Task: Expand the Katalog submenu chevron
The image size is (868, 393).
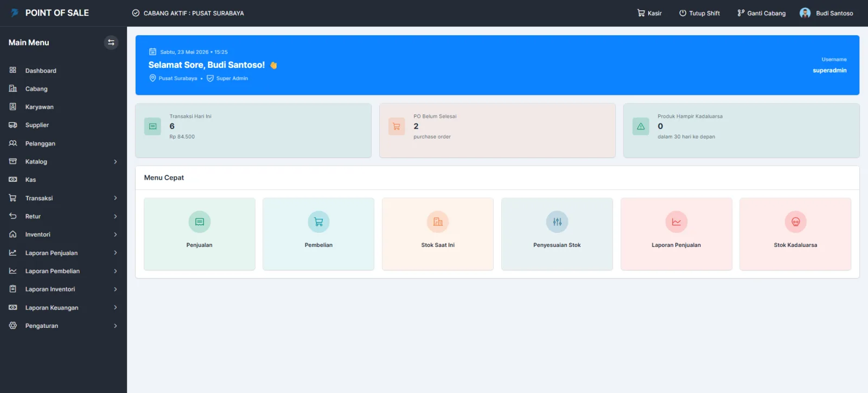Action: pyautogui.click(x=116, y=162)
